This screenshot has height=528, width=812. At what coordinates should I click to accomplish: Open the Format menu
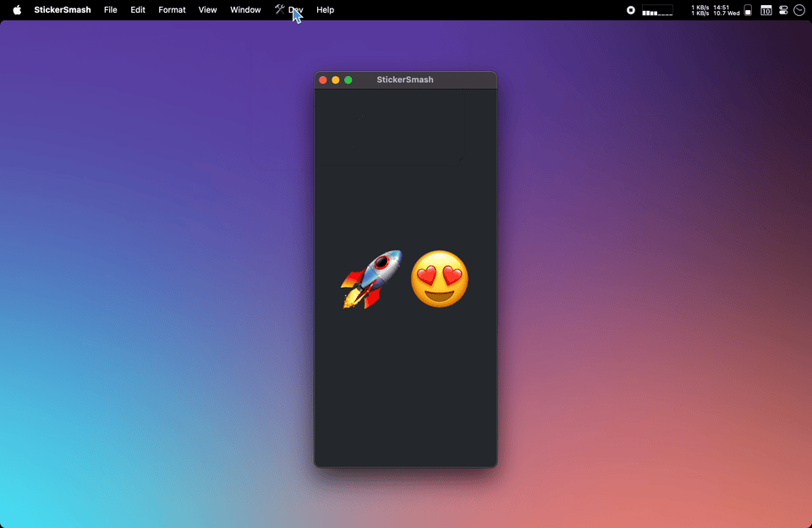(x=172, y=10)
